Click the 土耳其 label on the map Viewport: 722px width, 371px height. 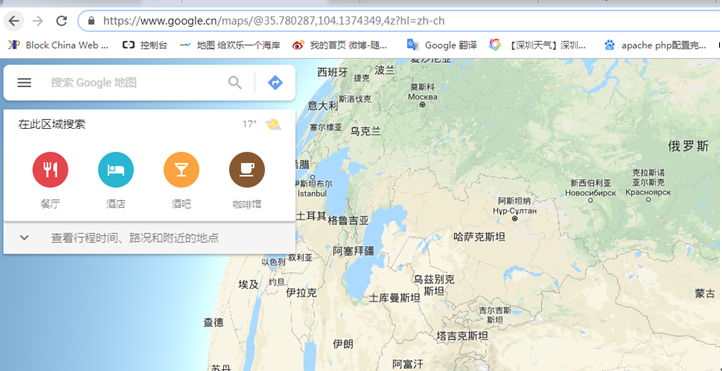tap(311, 216)
